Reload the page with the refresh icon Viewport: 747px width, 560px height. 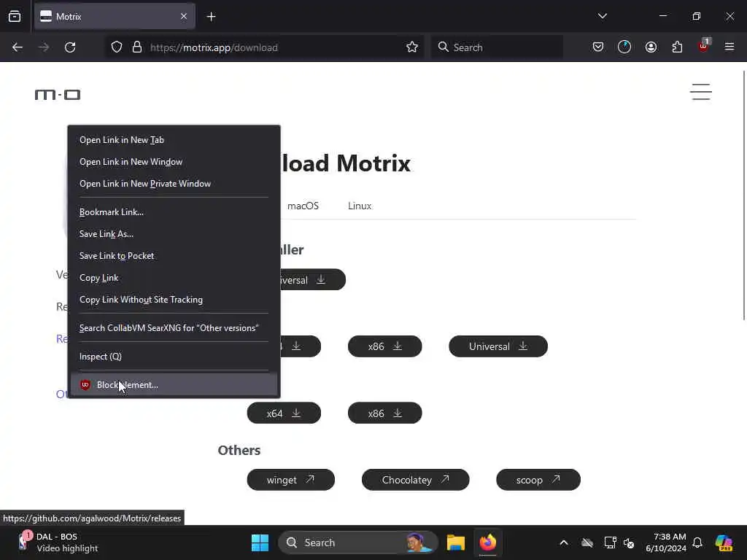coord(70,47)
